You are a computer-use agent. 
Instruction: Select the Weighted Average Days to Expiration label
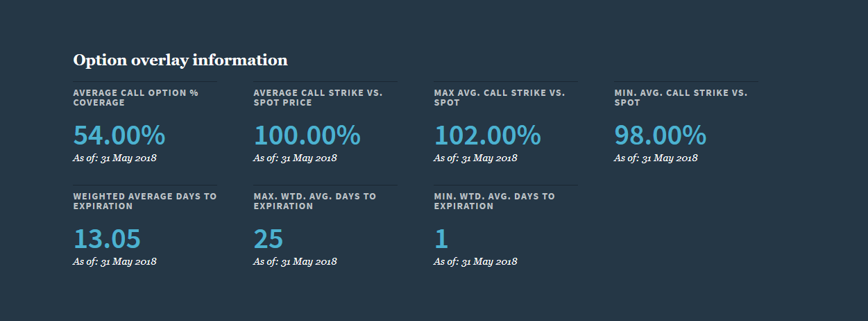(x=145, y=201)
